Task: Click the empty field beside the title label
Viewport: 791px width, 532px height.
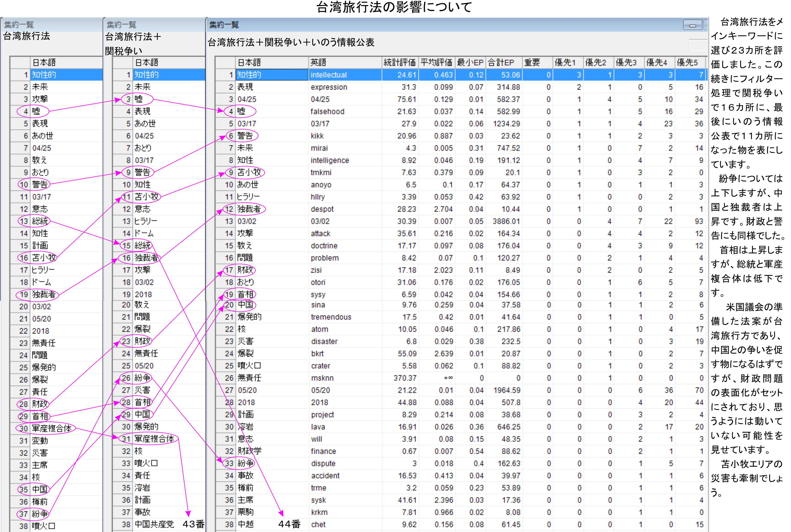Action: (x=698, y=45)
